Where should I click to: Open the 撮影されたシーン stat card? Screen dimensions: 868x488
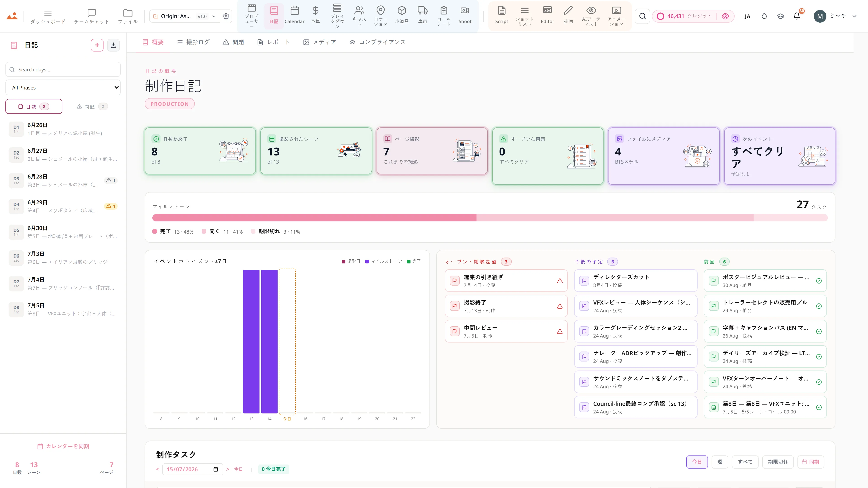pos(316,151)
